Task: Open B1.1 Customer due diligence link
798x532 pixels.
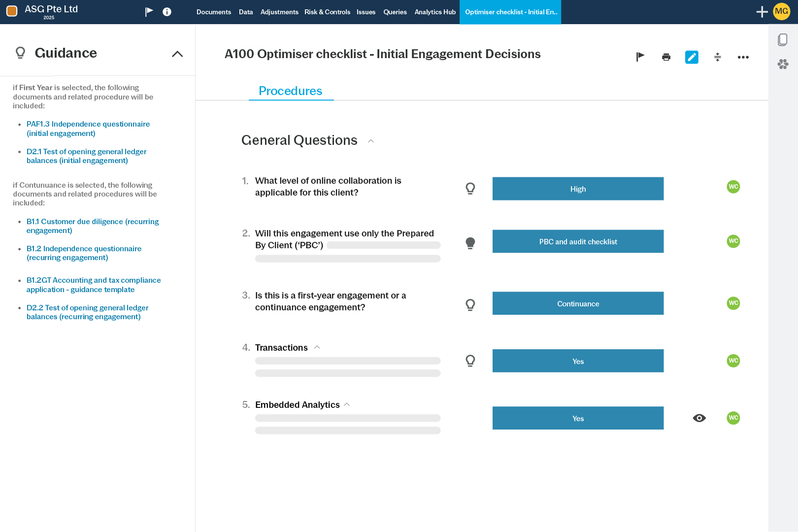Action: coord(93,226)
